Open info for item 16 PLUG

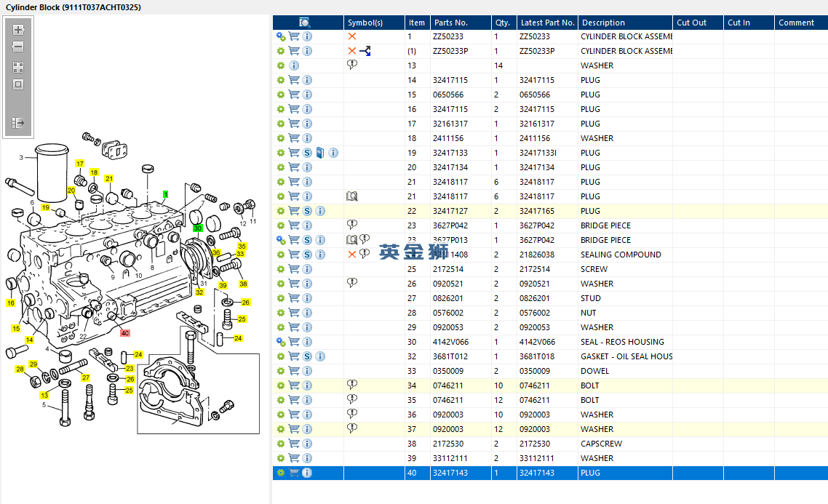[307, 109]
